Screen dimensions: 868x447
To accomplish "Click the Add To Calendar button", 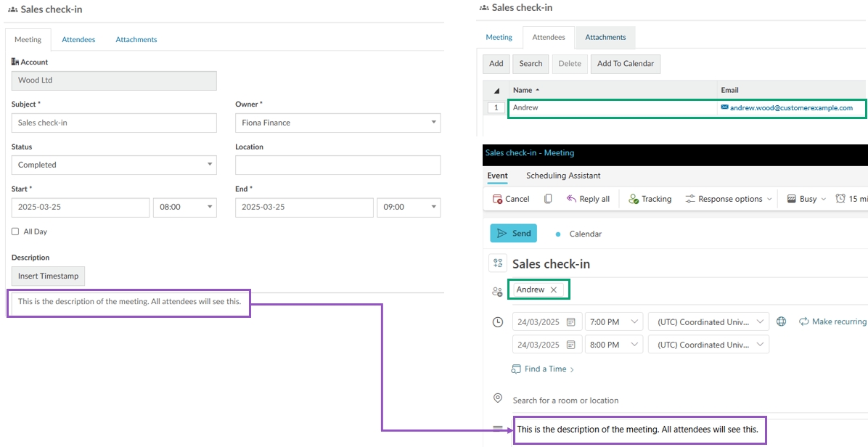I will click(625, 64).
